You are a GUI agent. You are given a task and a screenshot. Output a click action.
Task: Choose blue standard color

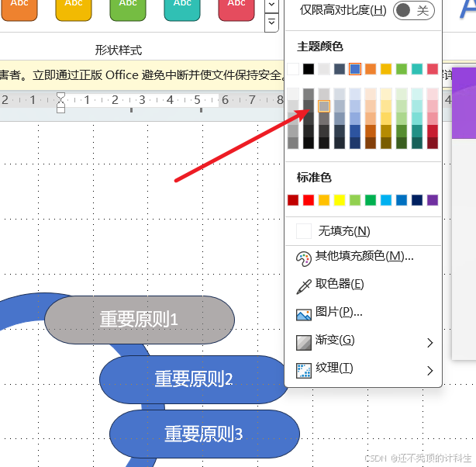pos(402,200)
